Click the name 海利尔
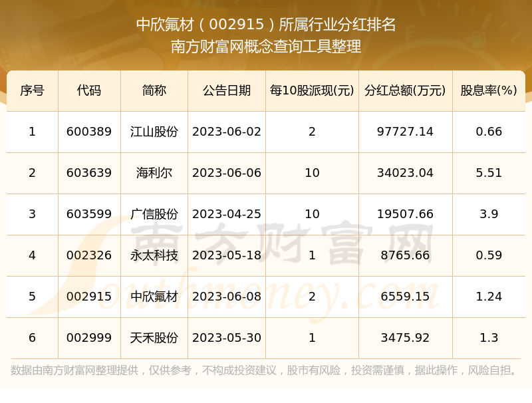This screenshot has width=532, height=403. point(154,173)
